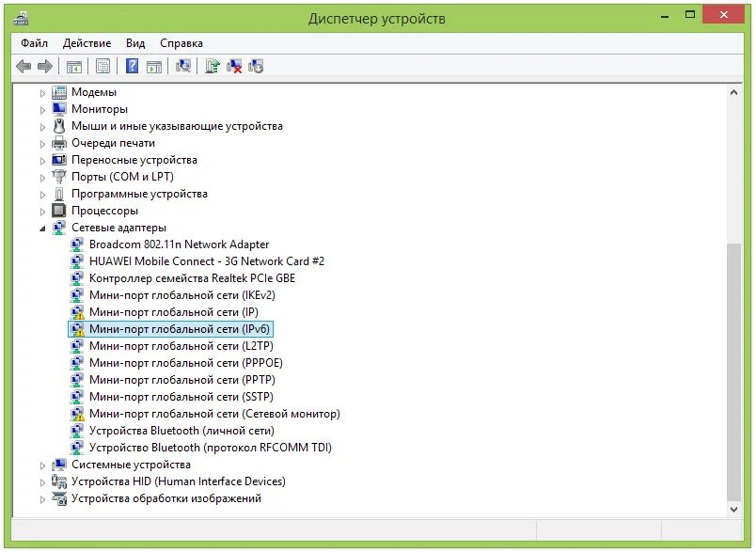This screenshot has height=552, width=756.
Task: Click the Устройства HID icon
Action: tap(59, 481)
